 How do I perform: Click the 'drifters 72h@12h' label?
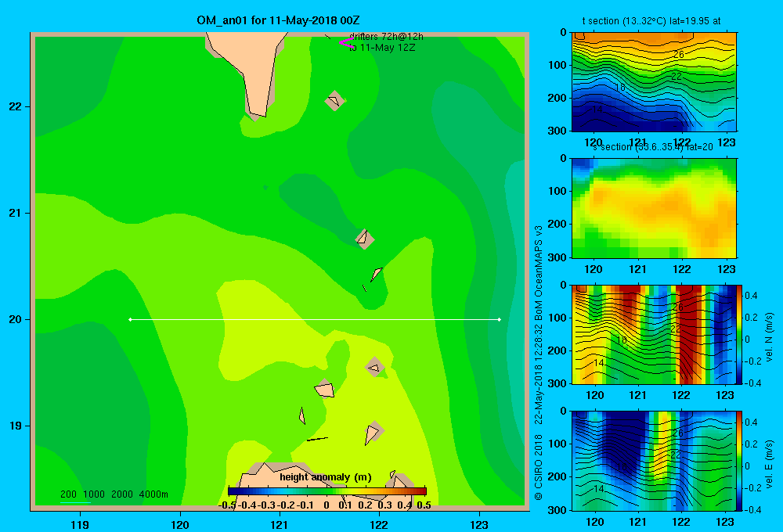(x=386, y=37)
